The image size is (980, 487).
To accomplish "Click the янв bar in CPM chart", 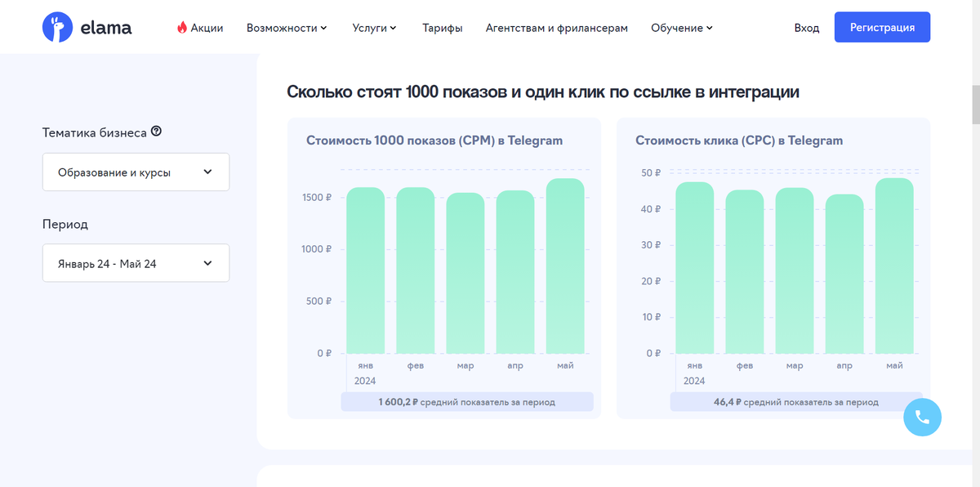I will (x=366, y=270).
